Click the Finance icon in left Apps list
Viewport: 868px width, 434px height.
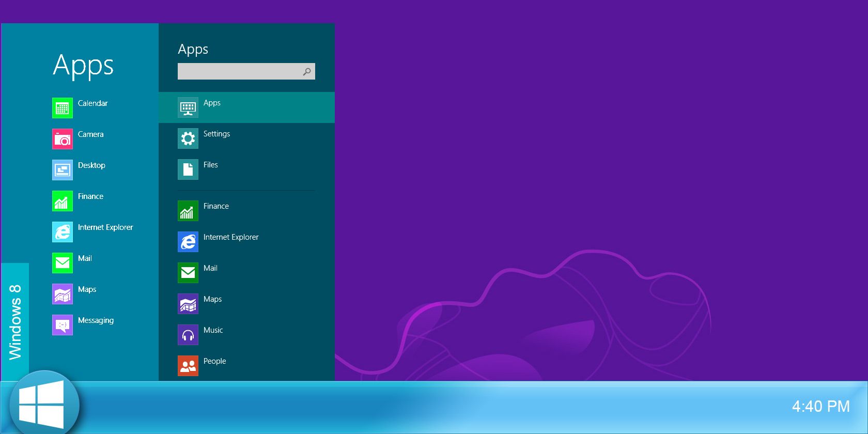[x=63, y=201]
